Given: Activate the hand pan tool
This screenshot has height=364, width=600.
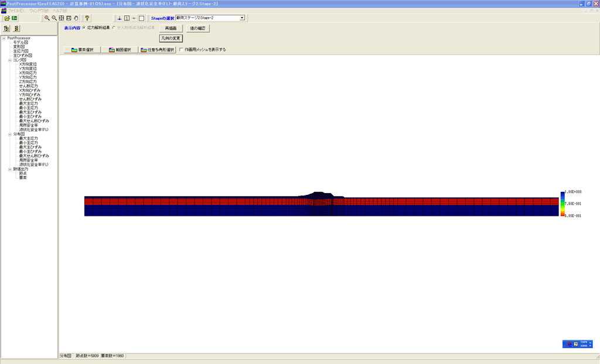Looking at the screenshot, I should click(76, 18).
